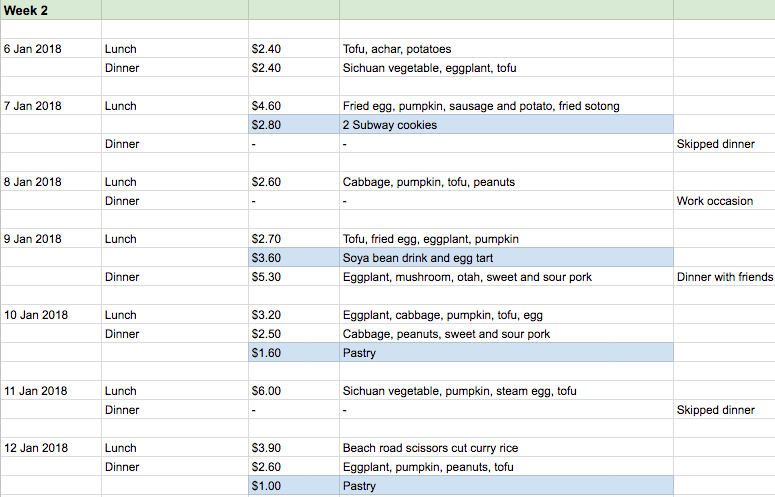Click the "Dinner with friends" note cell
This screenshot has width=775, height=497.
click(724, 277)
